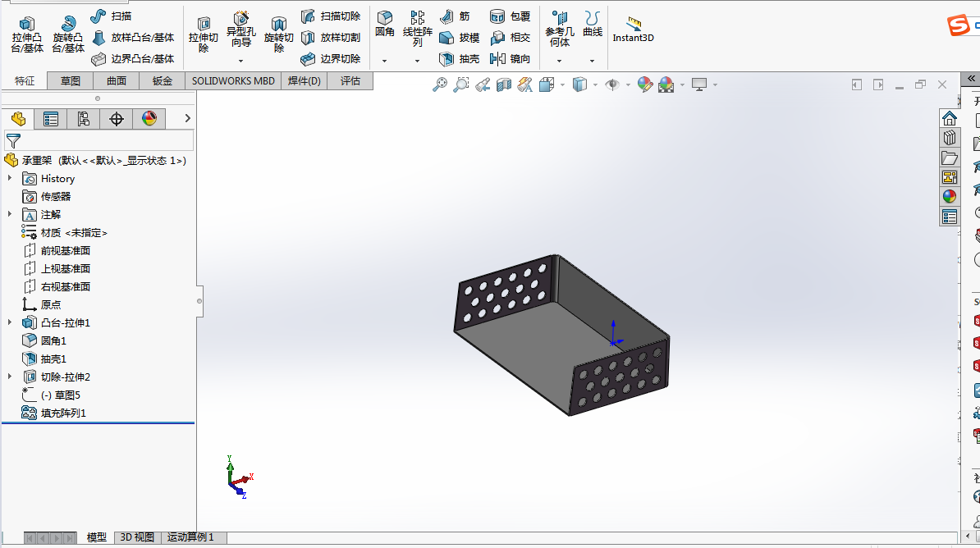Viewport: 980px width, 548px height.
Task: Expand the 参考几何体 dropdown arrow
Action: [560, 62]
